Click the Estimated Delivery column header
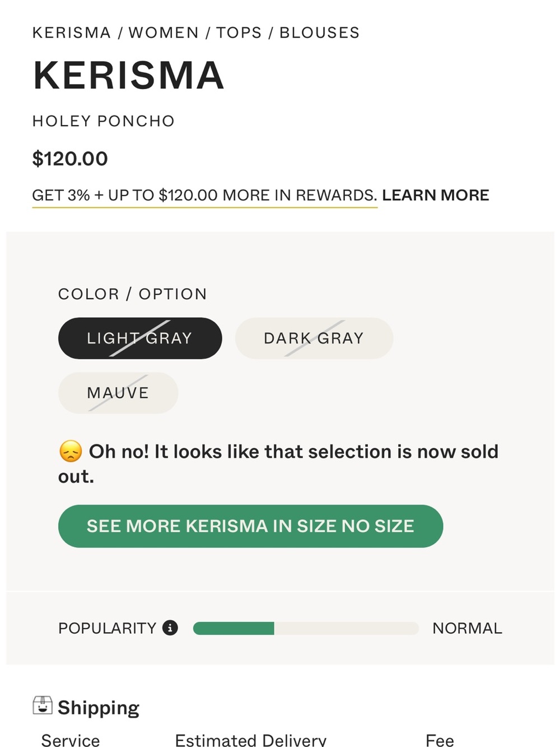 pyautogui.click(x=250, y=740)
